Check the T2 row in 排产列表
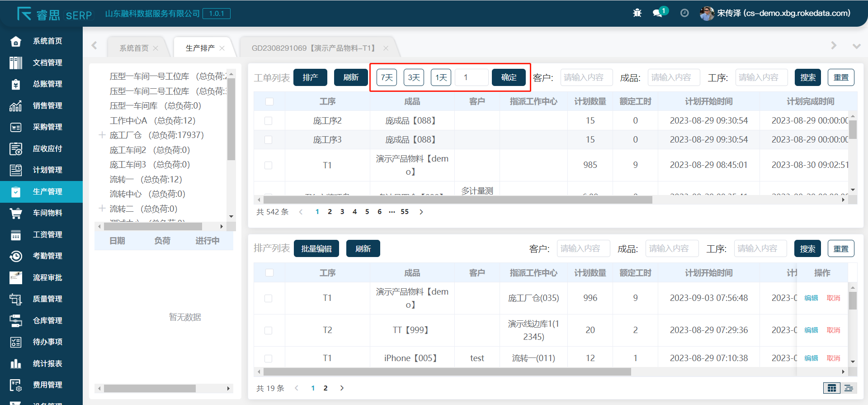The width and height of the screenshot is (868, 405). point(269,330)
